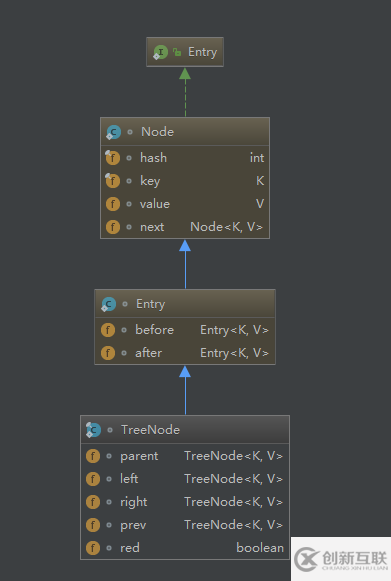Click the class icon beside TreeNode
Image resolution: width=391 pixels, height=581 pixels.
(93, 430)
